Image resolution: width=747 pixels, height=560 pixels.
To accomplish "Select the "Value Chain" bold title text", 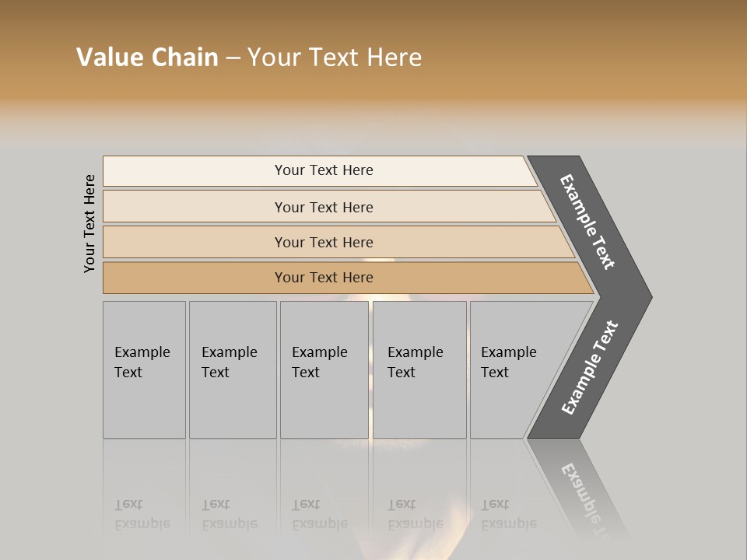I will pyautogui.click(x=147, y=57).
